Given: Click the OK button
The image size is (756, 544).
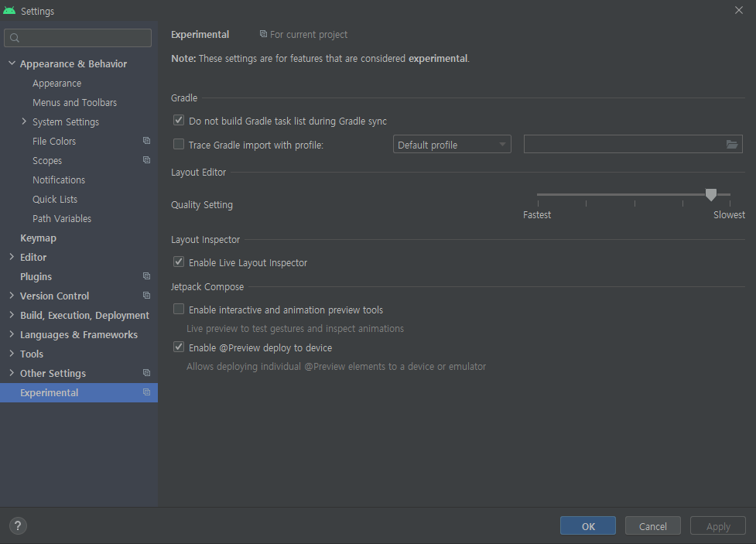Looking at the screenshot, I should pyautogui.click(x=588, y=525).
